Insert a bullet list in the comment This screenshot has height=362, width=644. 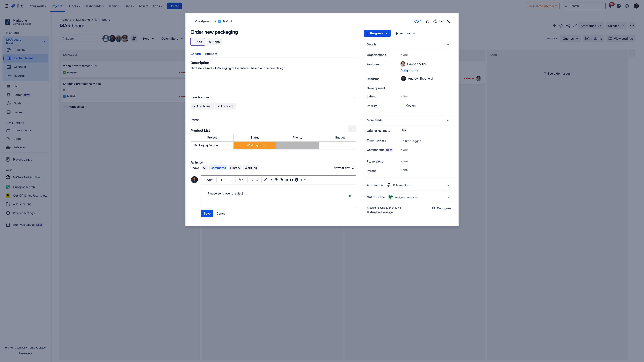[252, 180]
